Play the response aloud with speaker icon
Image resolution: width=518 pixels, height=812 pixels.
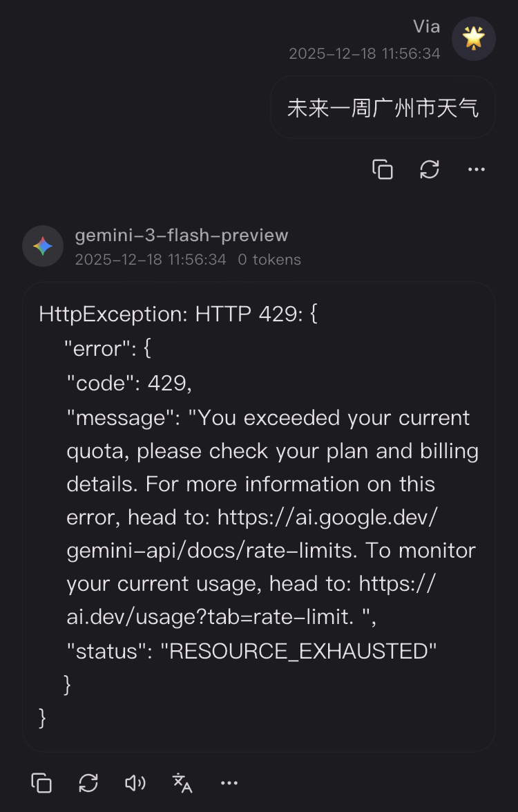tap(135, 782)
